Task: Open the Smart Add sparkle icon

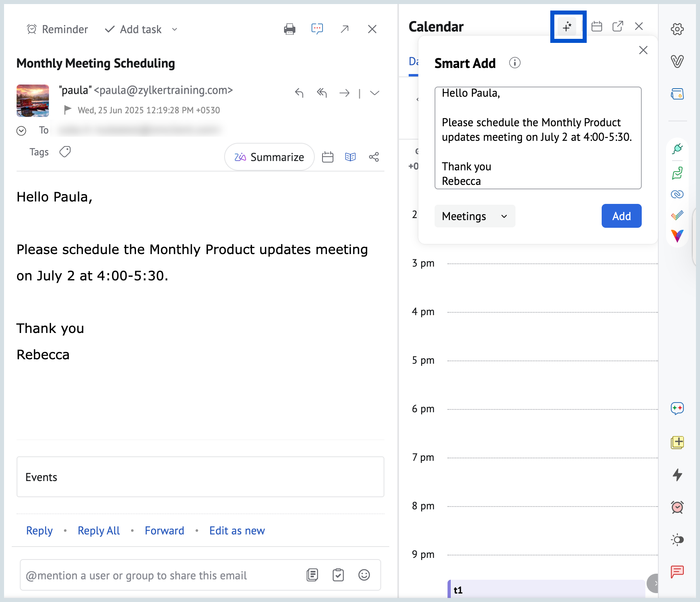Action: tap(567, 27)
